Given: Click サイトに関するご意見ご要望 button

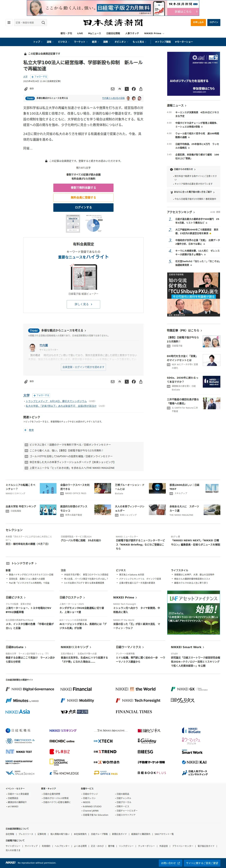Looking at the screenshot, I should pos(202,863).
